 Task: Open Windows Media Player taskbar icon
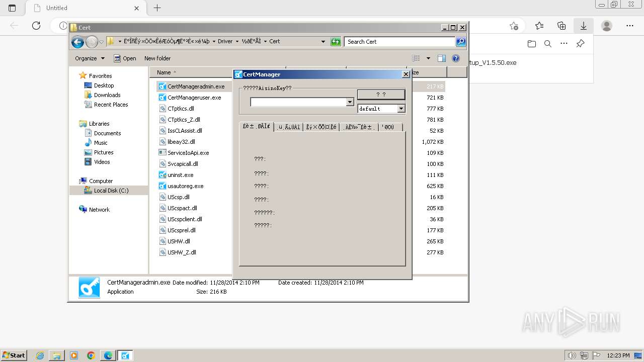click(x=74, y=355)
